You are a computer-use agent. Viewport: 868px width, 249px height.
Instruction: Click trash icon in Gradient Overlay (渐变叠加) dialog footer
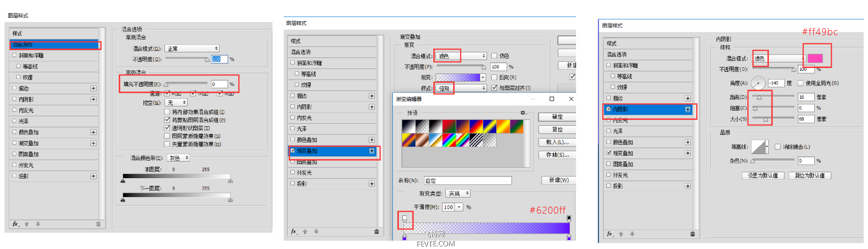(x=376, y=232)
